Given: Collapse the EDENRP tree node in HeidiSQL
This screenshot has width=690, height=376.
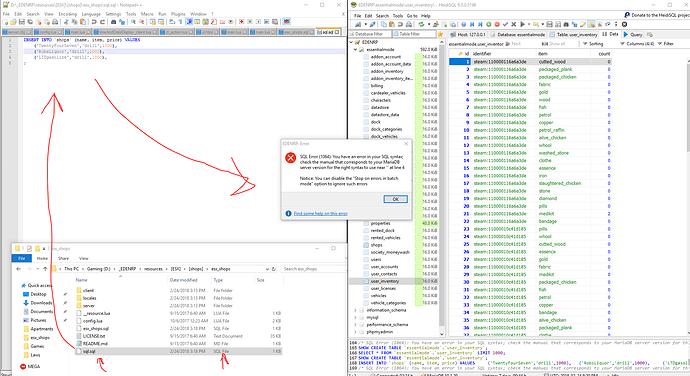Looking at the screenshot, I should click(x=351, y=42).
